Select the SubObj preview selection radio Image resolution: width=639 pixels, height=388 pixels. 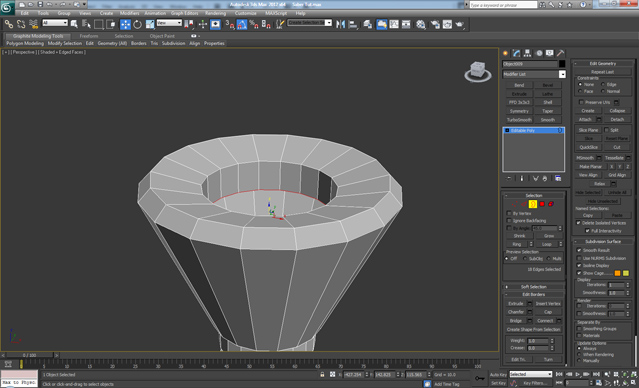pyautogui.click(x=525, y=259)
